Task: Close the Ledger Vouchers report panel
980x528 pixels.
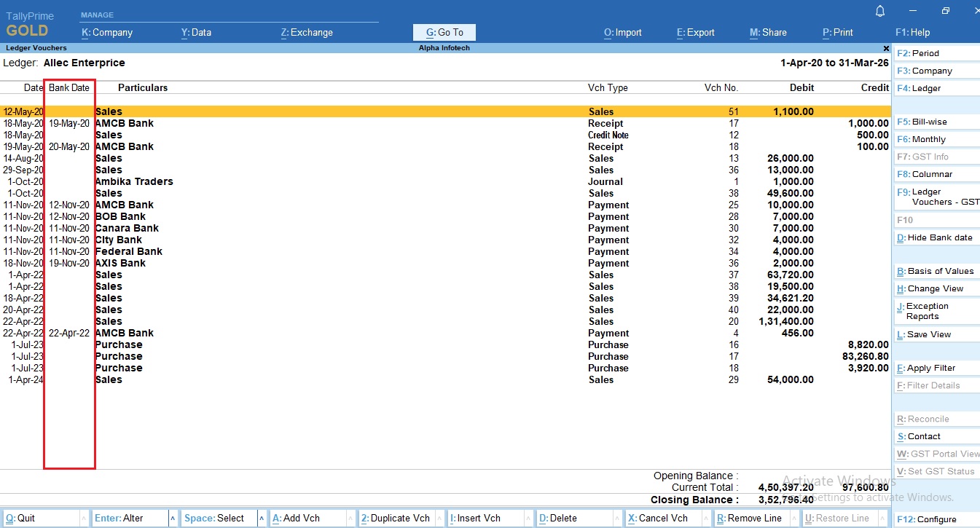Action: click(x=886, y=48)
